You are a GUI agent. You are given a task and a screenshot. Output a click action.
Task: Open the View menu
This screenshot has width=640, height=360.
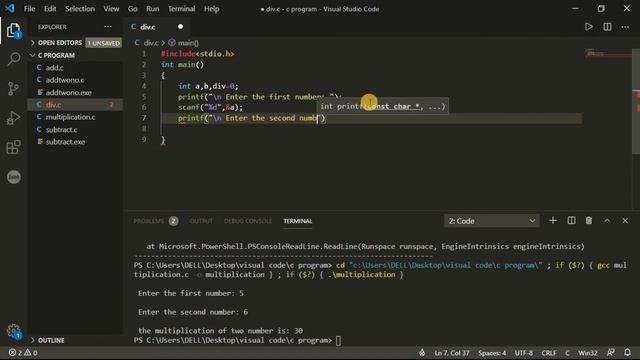pos(111,9)
